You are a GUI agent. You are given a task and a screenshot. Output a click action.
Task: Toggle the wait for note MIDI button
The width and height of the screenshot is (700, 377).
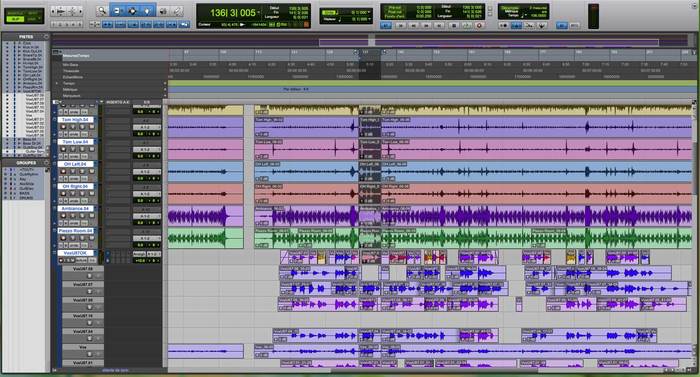pos(504,25)
